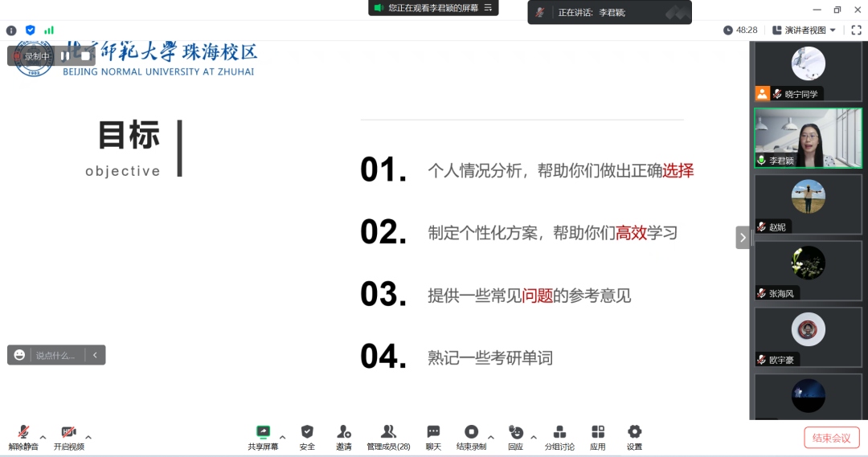Click muted mic icon beside 欧宇豪
Viewport: 868px width, 457px height.
[762, 360]
